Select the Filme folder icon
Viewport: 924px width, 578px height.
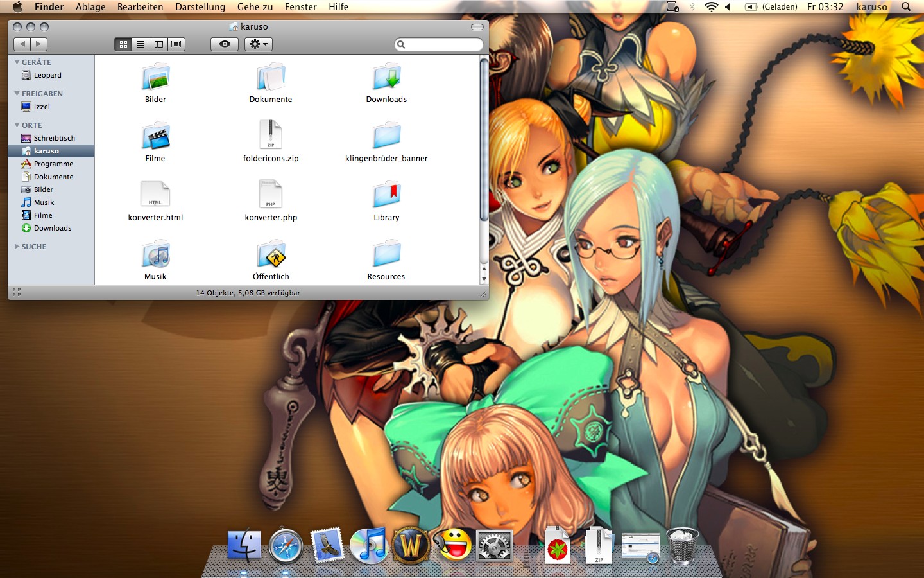pyautogui.click(x=155, y=136)
